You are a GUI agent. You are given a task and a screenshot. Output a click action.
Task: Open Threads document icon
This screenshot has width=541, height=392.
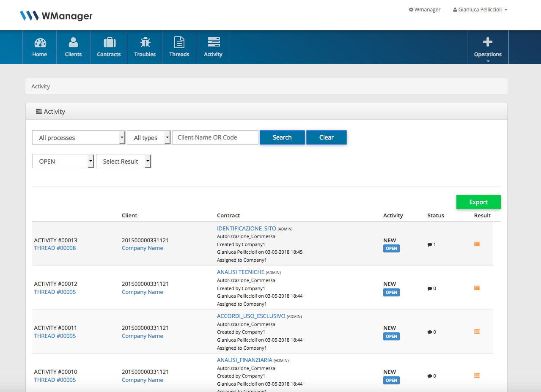(x=179, y=43)
